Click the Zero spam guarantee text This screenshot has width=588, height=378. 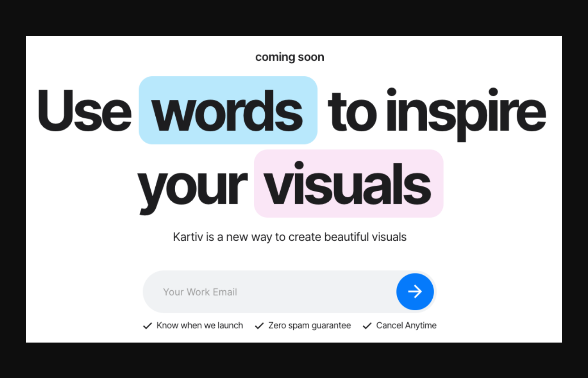309,325
